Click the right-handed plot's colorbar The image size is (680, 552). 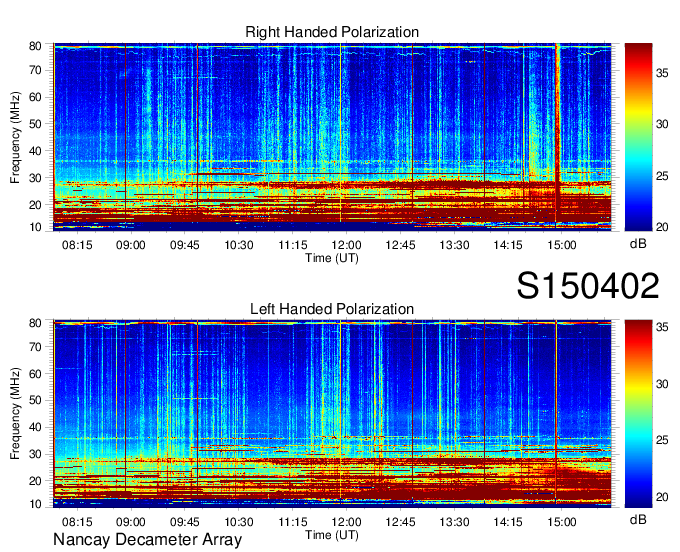(x=638, y=137)
